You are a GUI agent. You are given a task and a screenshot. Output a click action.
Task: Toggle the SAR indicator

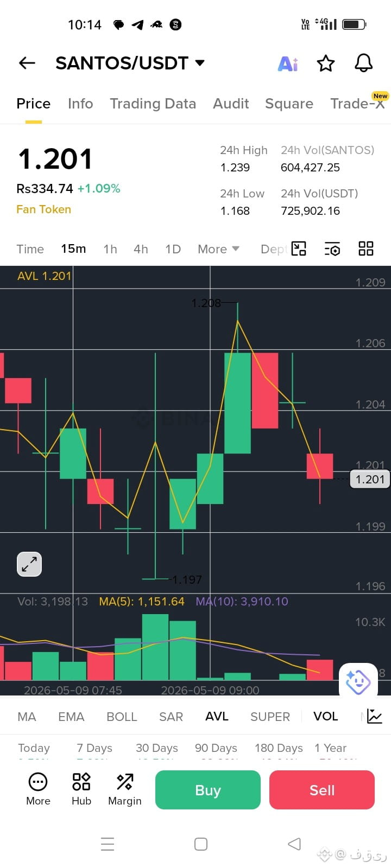[x=171, y=717]
